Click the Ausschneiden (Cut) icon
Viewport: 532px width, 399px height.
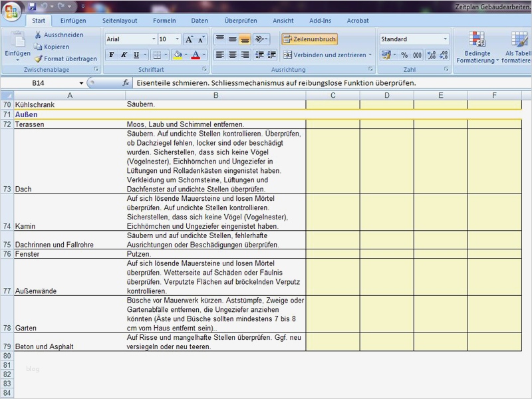[38, 35]
